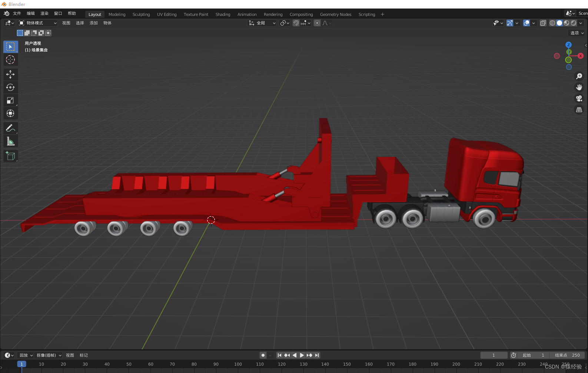Viewport: 588px width, 373px height.
Task: Select the Transform tool
Action: click(10, 113)
